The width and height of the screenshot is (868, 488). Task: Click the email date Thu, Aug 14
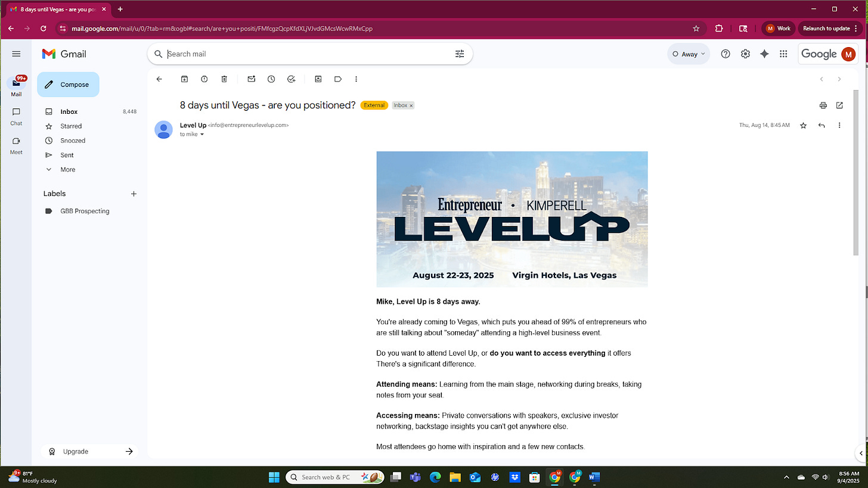[764, 125]
